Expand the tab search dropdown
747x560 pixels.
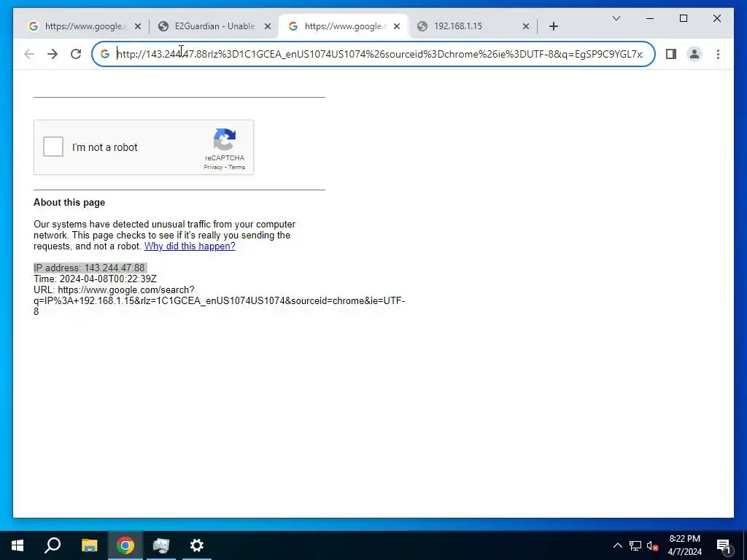click(616, 18)
